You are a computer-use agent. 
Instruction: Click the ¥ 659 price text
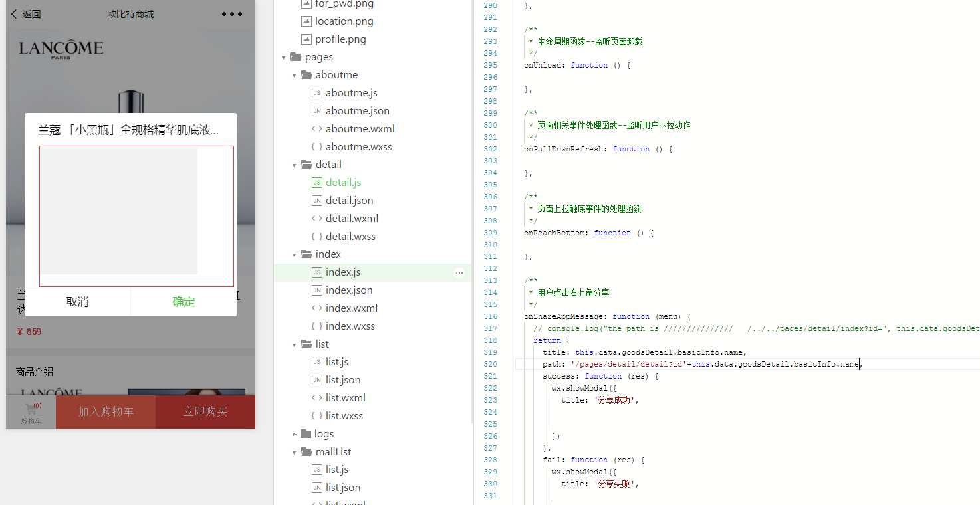(x=29, y=332)
